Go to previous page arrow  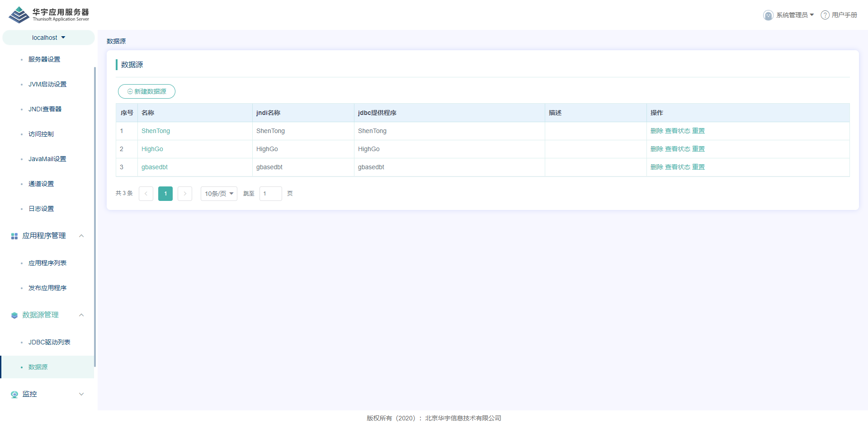tap(146, 194)
